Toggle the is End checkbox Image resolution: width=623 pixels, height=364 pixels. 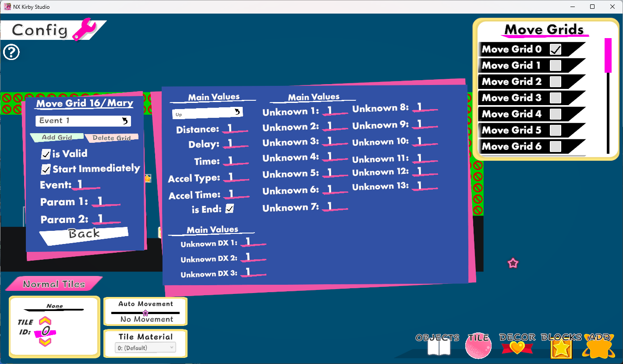coord(230,209)
